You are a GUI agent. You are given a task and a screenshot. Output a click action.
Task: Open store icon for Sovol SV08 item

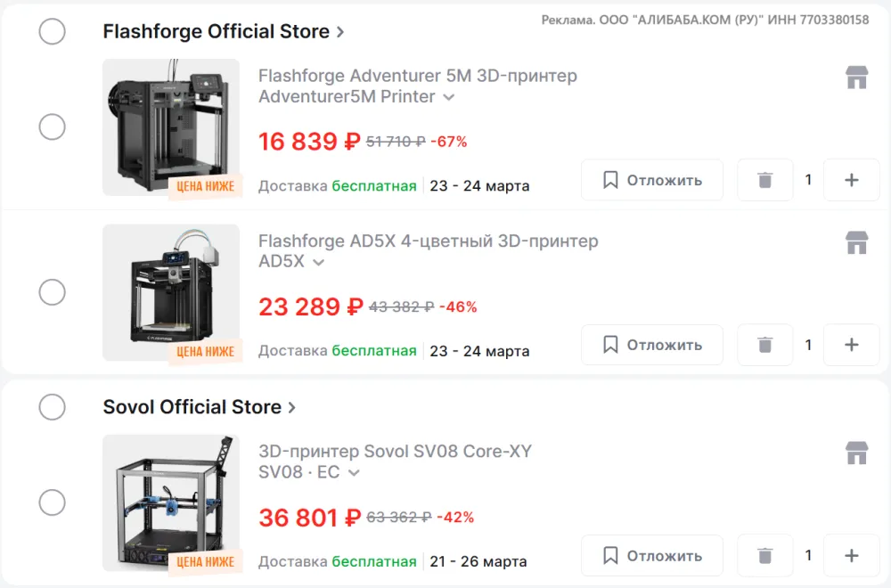pos(856,453)
